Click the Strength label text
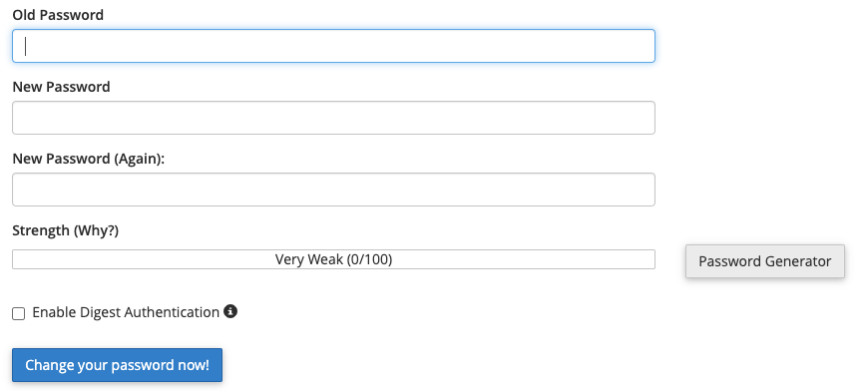 pos(41,230)
